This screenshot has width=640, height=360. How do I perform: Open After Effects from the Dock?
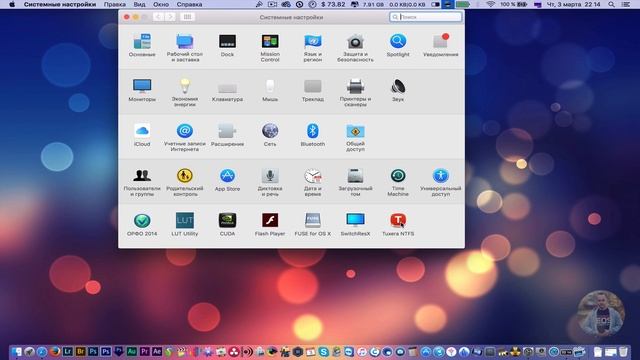pyautogui.click(x=157, y=351)
